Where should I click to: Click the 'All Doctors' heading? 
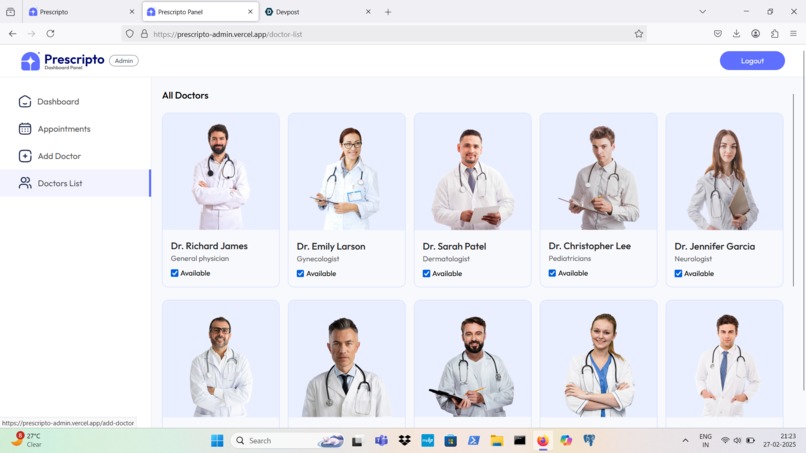coord(185,96)
